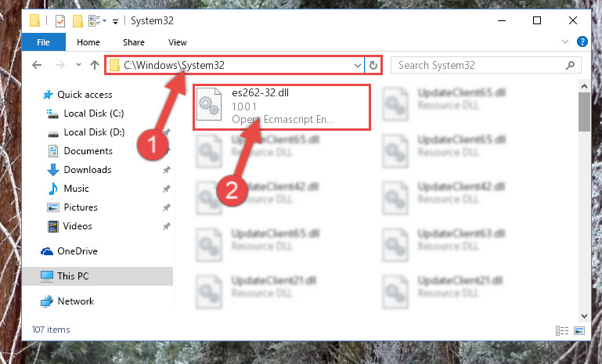The height and width of the screenshot is (364, 602).
Task: Switch to Details view layout icon
Action: (562, 330)
